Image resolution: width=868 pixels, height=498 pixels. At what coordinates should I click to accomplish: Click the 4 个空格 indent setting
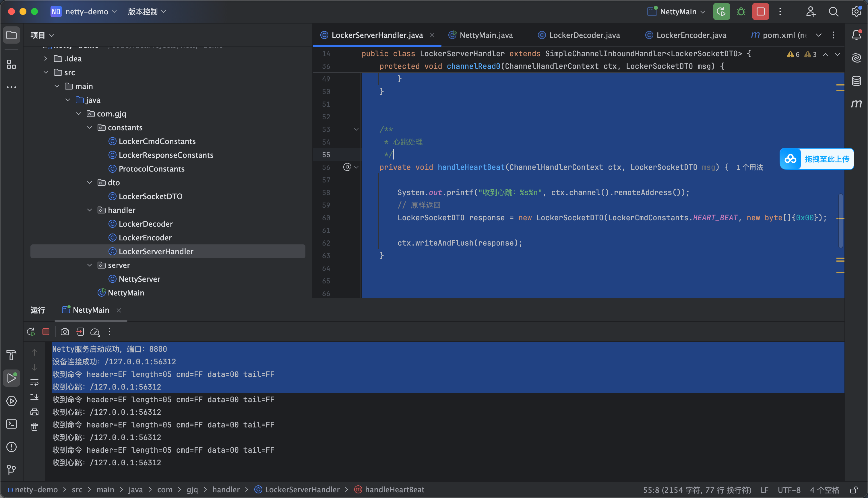pos(825,490)
